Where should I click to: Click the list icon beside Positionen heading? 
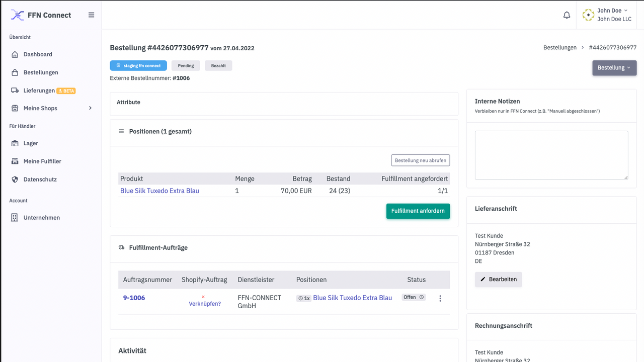[121, 131]
